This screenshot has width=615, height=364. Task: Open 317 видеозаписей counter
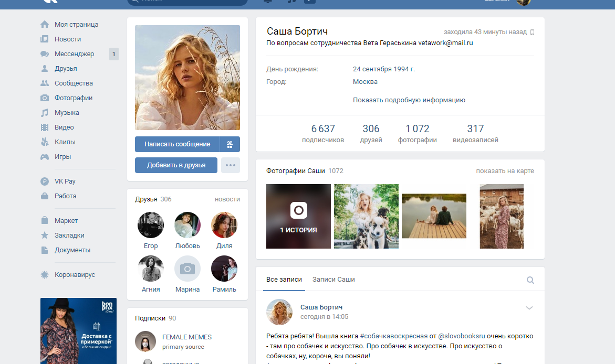pos(475,134)
